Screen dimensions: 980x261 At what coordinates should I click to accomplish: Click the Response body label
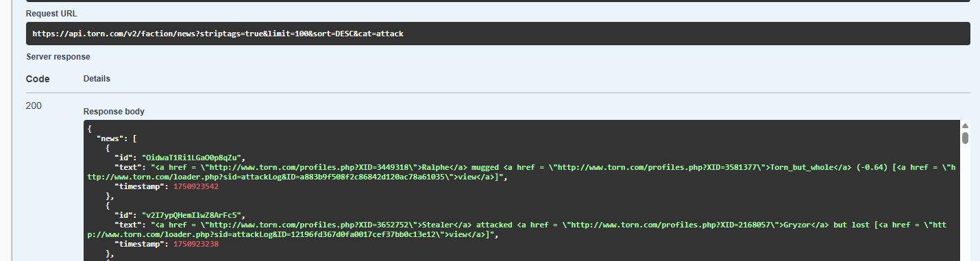click(x=114, y=112)
